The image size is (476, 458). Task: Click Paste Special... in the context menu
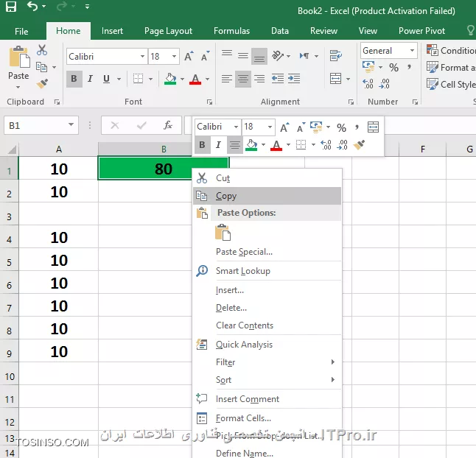[267, 252]
